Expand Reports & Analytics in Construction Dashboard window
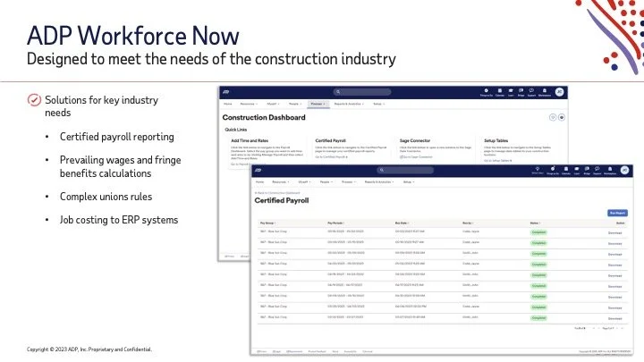644x362 pixels. (349, 104)
